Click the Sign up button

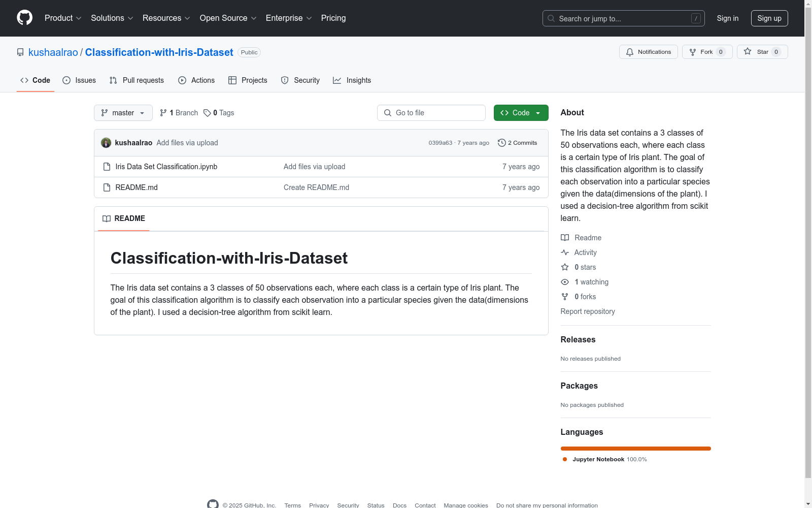pyautogui.click(x=769, y=18)
